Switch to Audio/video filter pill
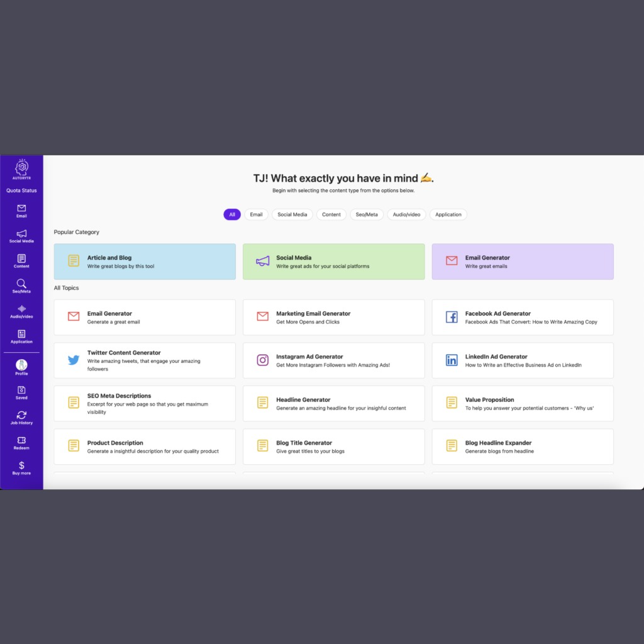644x644 pixels. [x=406, y=214]
